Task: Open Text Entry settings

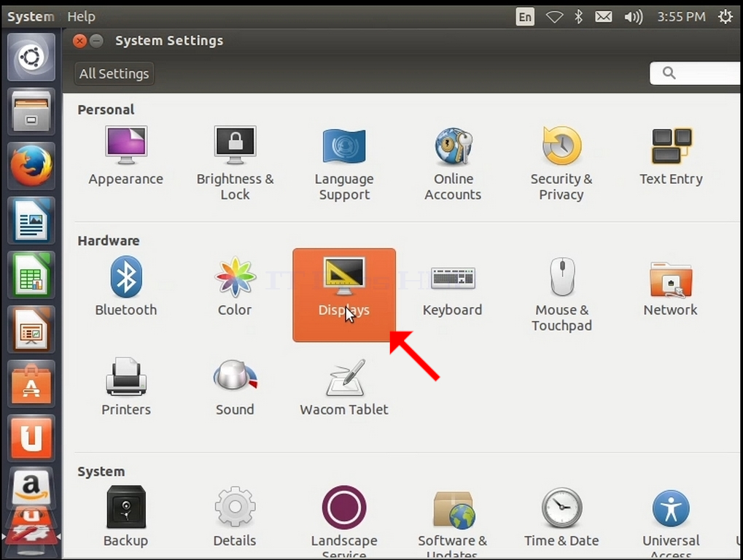Action: click(671, 156)
